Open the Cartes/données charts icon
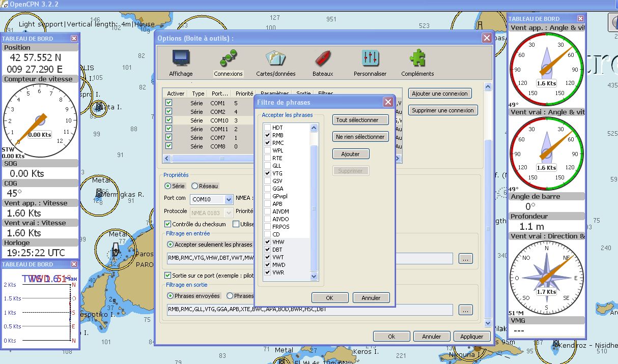618x364 pixels. 275,58
